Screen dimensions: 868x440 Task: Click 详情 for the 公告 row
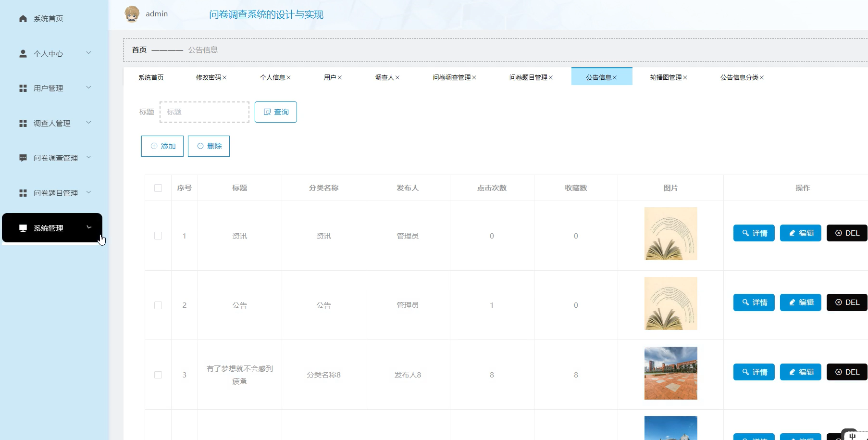pyautogui.click(x=754, y=302)
